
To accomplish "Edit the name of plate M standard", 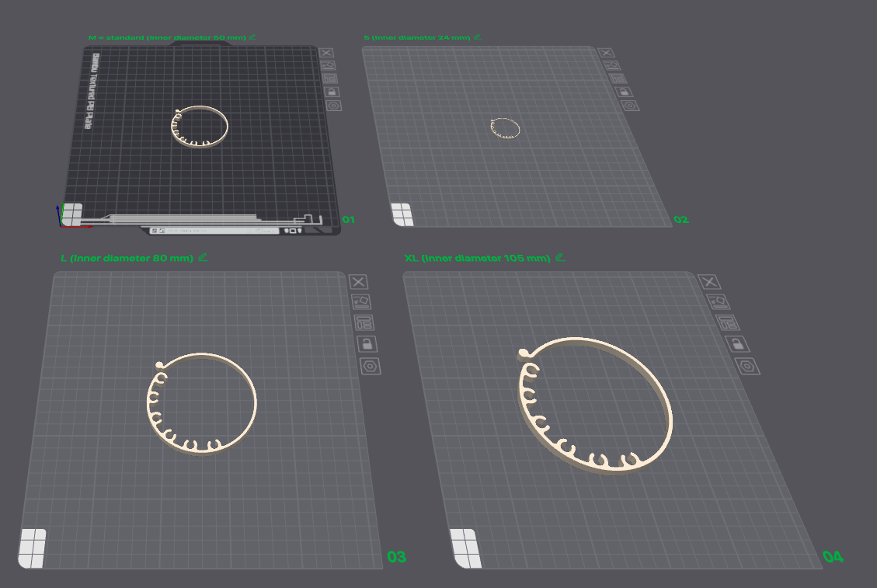I will click(x=252, y=37).
